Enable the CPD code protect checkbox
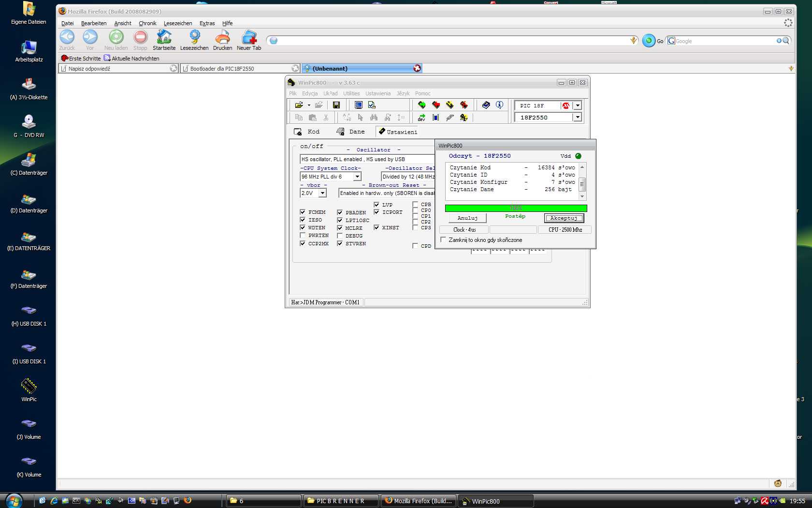Screen dimensions: 812x508 click(415, 246)
